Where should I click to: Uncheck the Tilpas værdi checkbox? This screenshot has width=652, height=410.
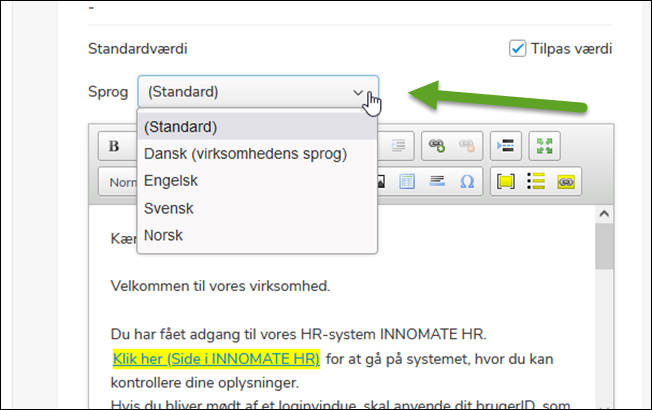[517, 48]
